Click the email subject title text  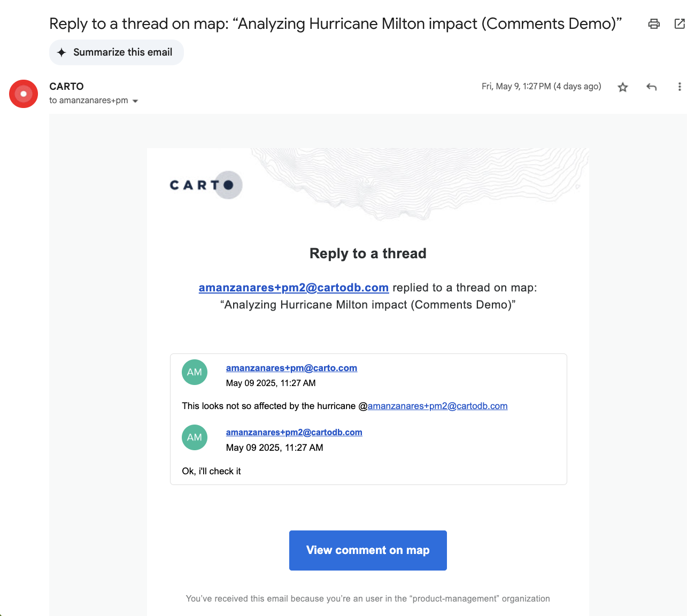[335, 24]
